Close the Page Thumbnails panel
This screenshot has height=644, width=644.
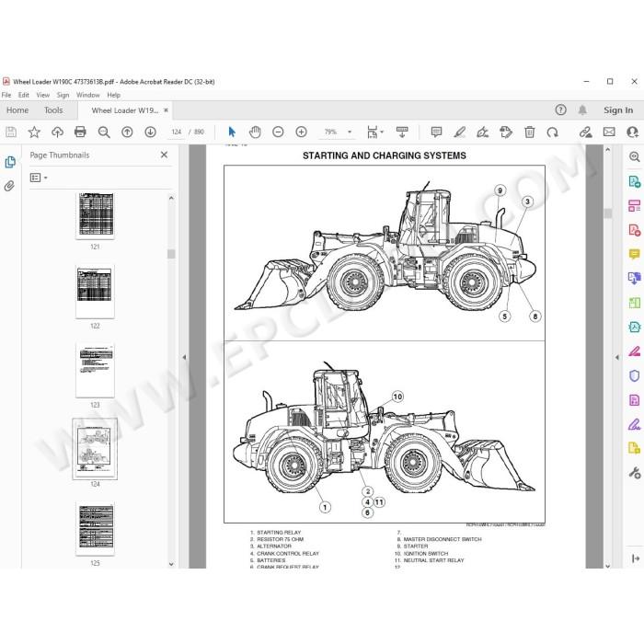[164, 155]
